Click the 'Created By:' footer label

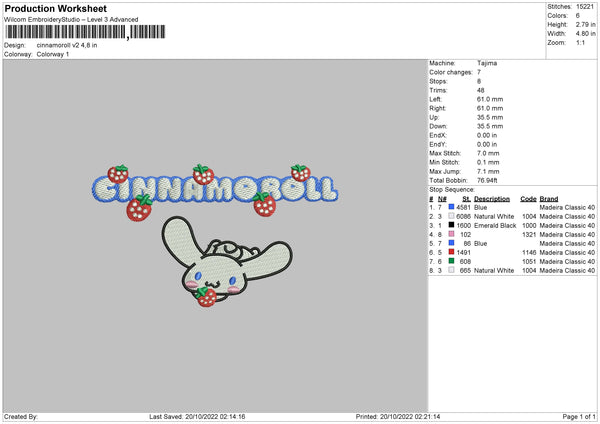coord(21,416)
